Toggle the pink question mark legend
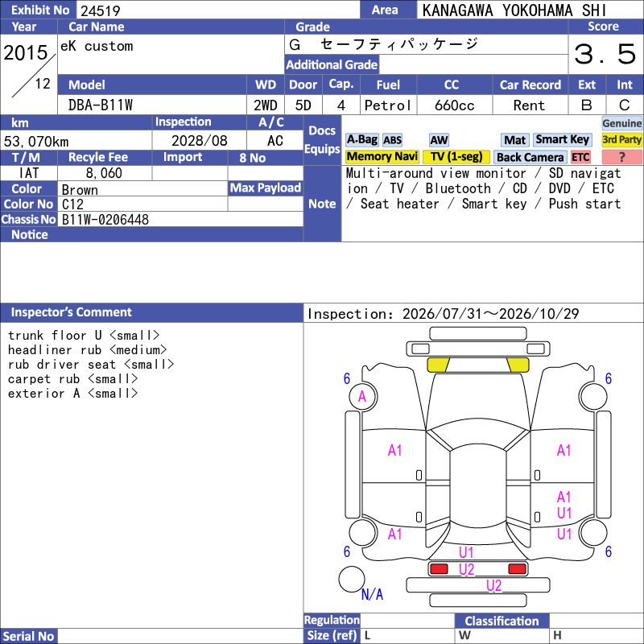644x644 pixels. point(621,157)
